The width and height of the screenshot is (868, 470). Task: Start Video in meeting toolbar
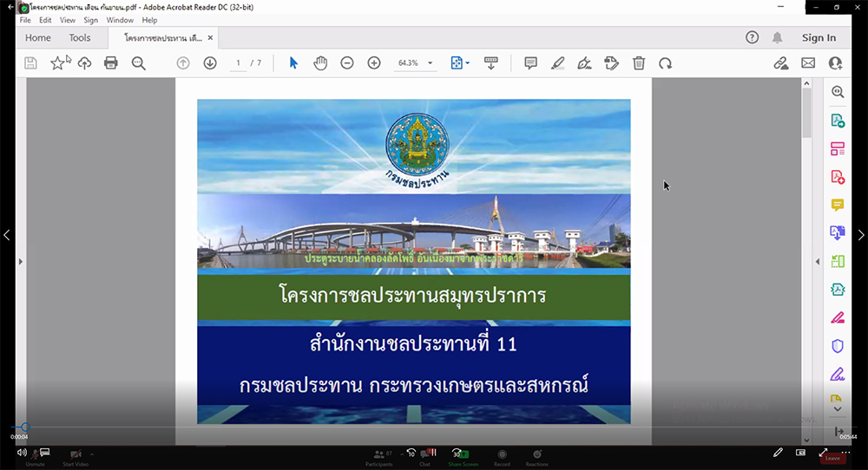76,457
